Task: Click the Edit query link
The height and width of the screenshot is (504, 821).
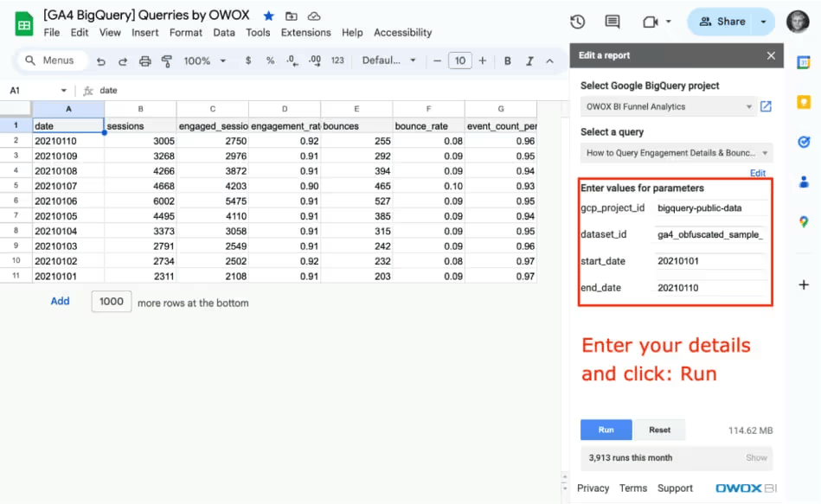Action: 757,173
